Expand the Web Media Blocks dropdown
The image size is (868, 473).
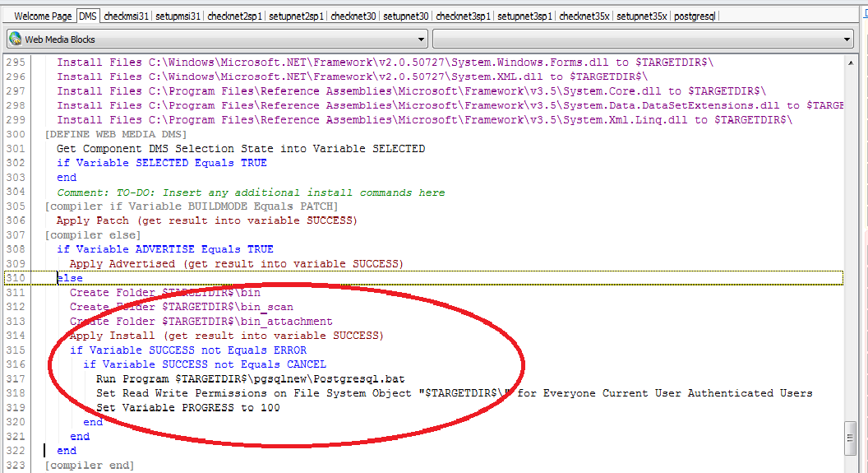[421, 39]
